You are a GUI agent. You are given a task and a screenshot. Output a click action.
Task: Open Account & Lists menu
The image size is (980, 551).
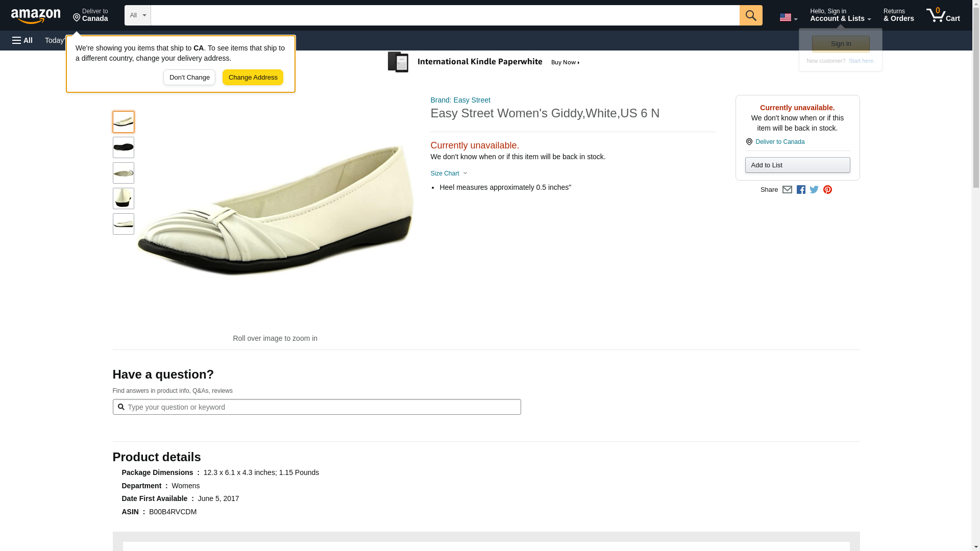point(840,15)
